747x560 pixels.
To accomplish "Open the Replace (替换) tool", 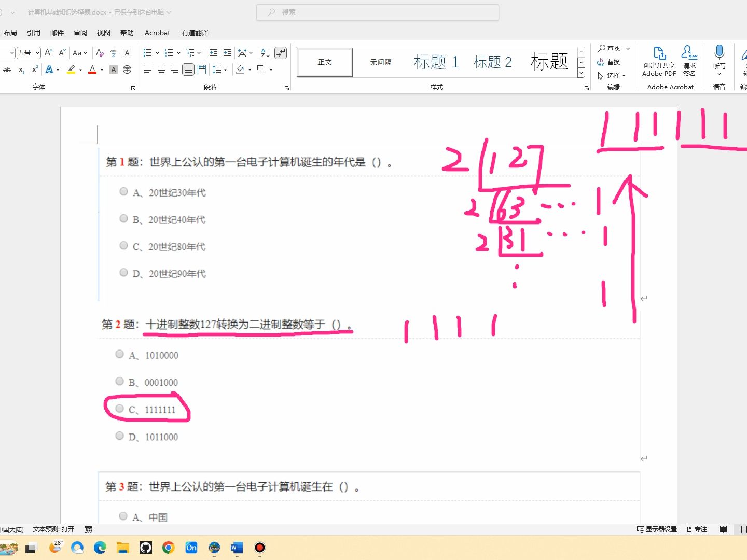I will pyautogui.click(x=613, y=62).
